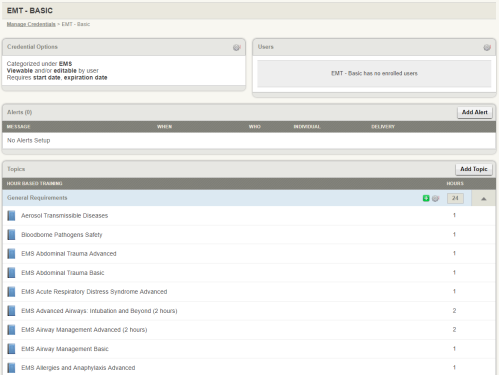499x375 pixels.
Task: Open EMS Abdominal Trauma Advanced course
Action: pos(69,254)
